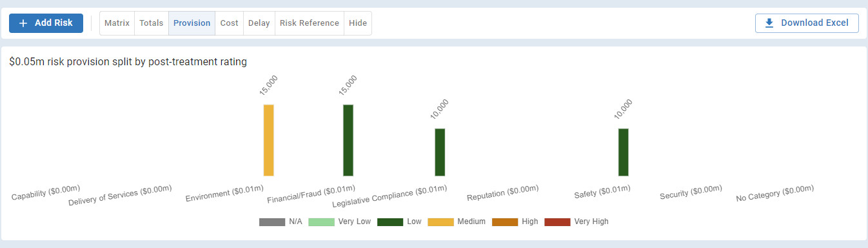Click the green Safety bar
Image resolution: width=868 pixels, height=248 pixels.
point(623,152)
